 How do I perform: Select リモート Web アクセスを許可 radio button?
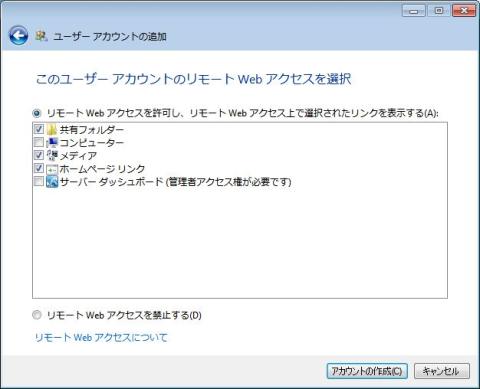click(37, 113)
